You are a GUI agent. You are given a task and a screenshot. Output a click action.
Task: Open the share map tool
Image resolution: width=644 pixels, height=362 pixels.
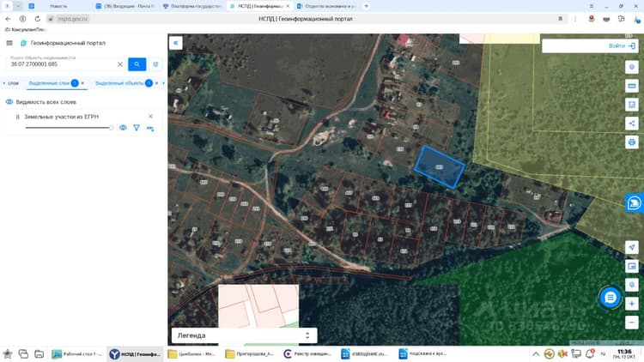(632, 124)
